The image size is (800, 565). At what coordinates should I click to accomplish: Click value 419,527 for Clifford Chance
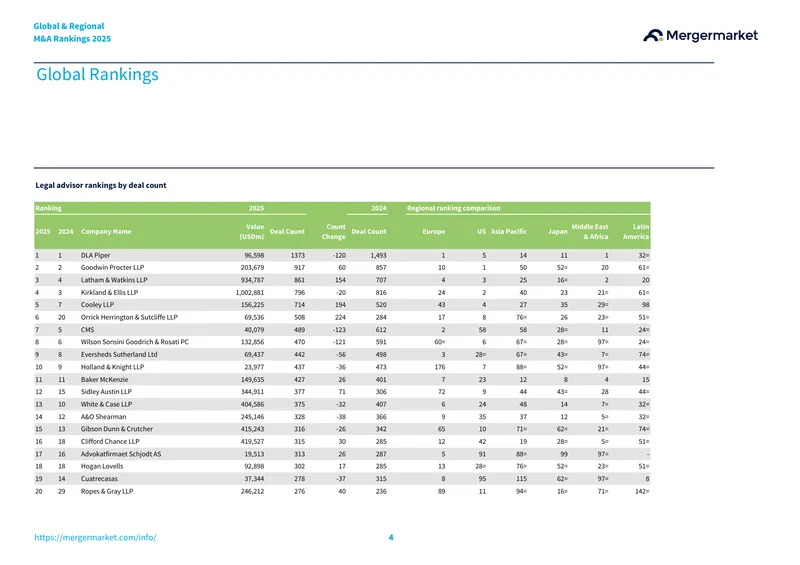pyautogui.click(x=252, y=441)
